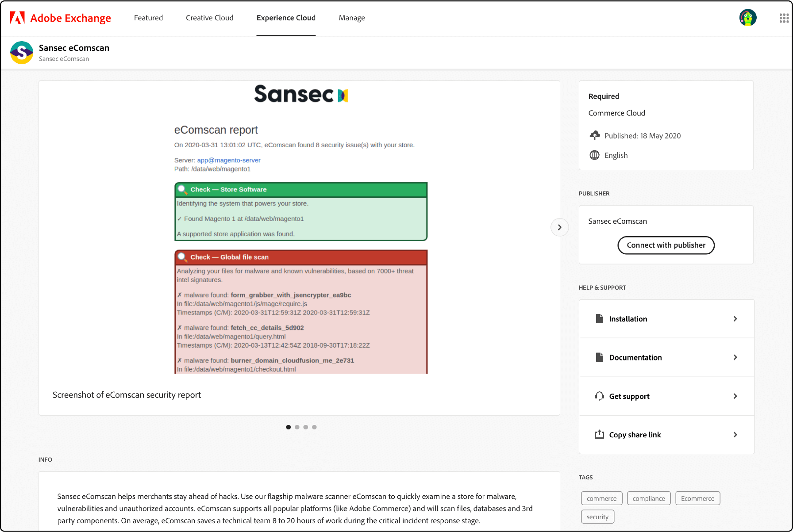Expand Get support row chevron
Screen dimensions: 793x532
click(x=735, y=396)
